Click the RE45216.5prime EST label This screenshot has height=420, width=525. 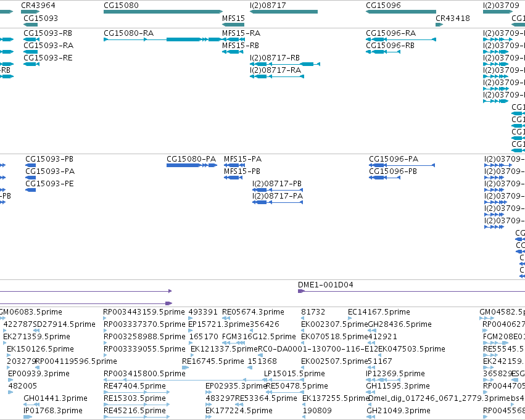click(x=134, y=411)
